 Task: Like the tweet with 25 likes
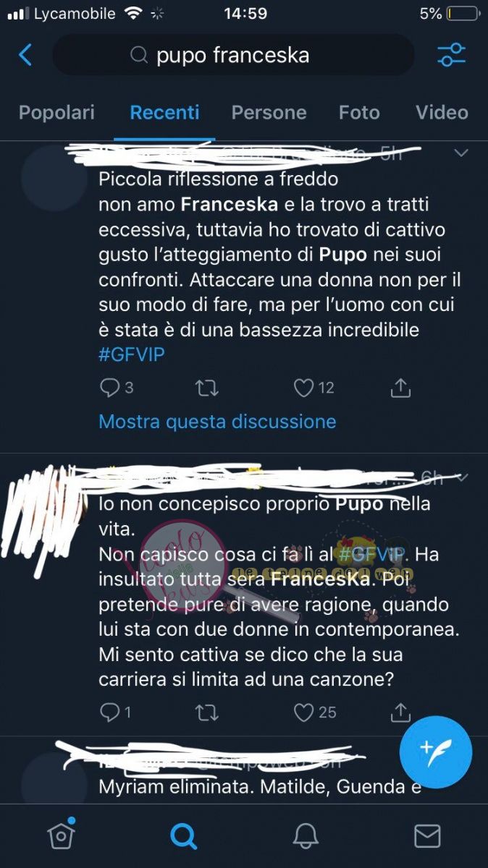[x=315, y=712]
